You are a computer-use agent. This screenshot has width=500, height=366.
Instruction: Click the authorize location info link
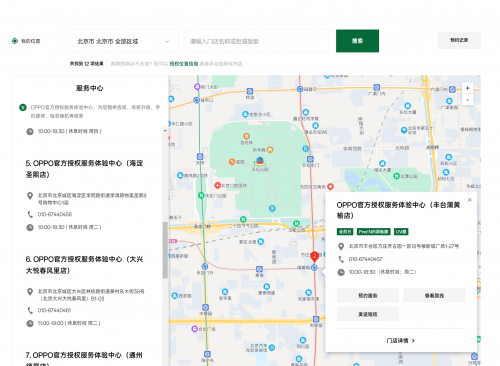[x=184, y=64]
